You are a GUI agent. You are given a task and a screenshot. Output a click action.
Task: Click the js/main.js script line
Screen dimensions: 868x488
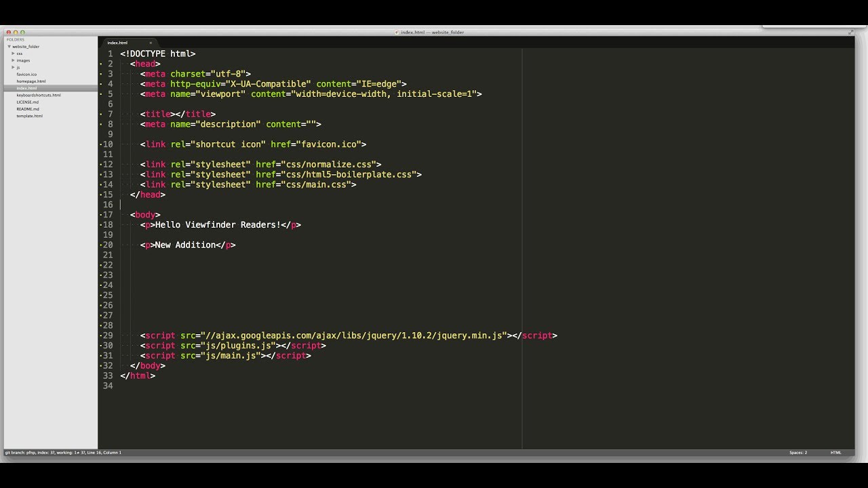click(x=226, y=355)
